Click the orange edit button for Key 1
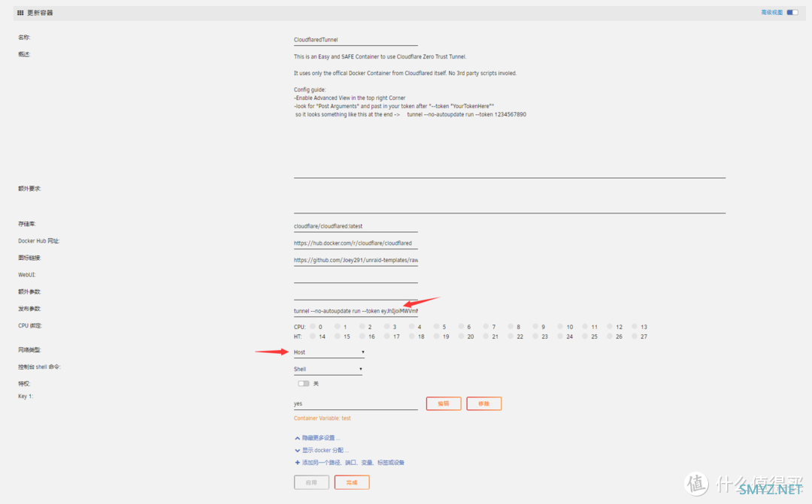The image size is (812, 504). click(444, 403)
